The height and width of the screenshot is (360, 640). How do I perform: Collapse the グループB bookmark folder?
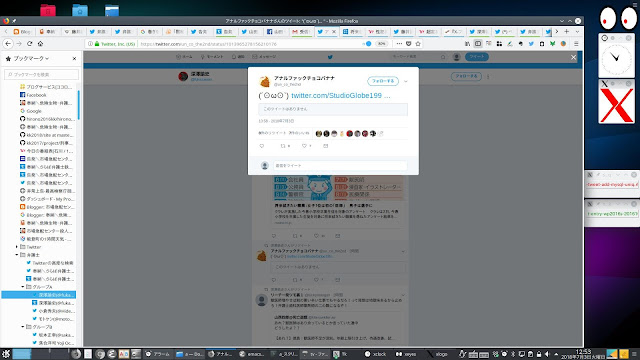[x=23, y=327]
